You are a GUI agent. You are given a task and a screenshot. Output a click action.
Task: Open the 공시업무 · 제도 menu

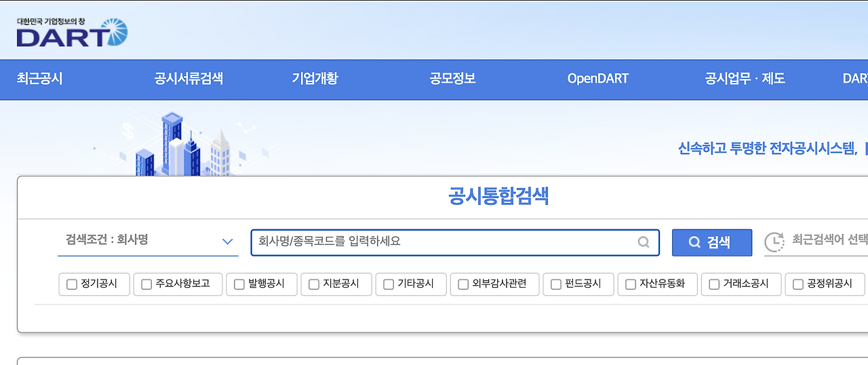click(745, 79)
